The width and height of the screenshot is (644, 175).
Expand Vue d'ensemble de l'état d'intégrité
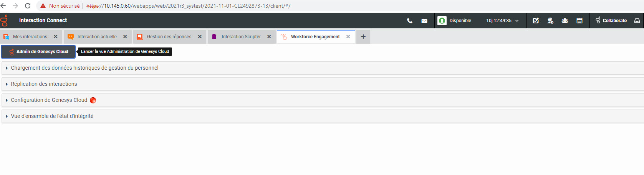(52, 116)
